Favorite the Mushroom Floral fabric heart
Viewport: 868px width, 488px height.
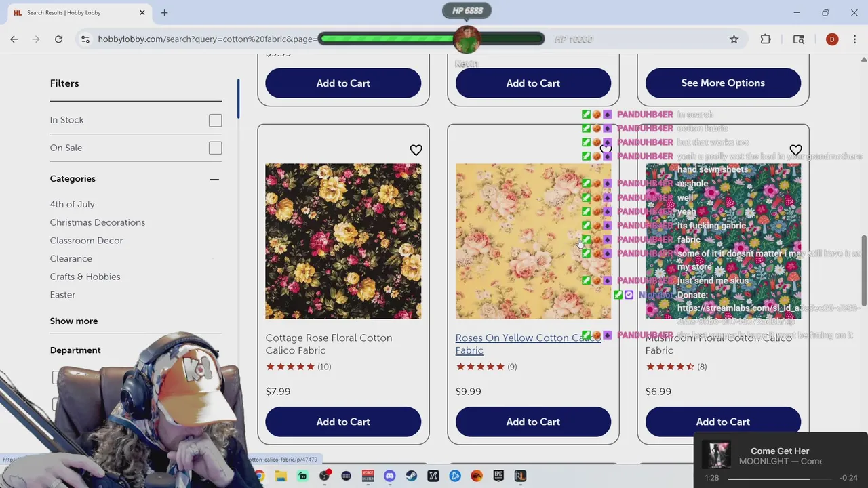coord(795,150)
